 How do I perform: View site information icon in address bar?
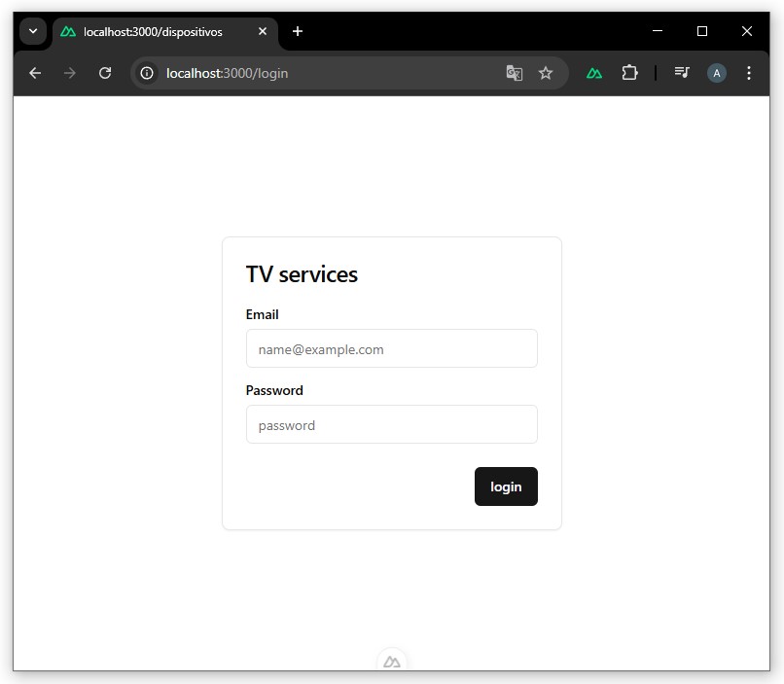click(x=147, y=73)
